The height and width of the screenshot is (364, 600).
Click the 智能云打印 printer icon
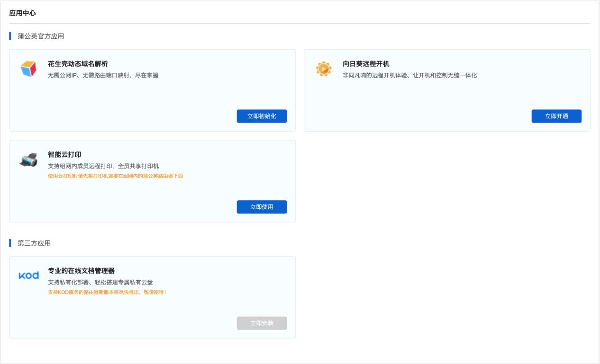click(28, 160)
